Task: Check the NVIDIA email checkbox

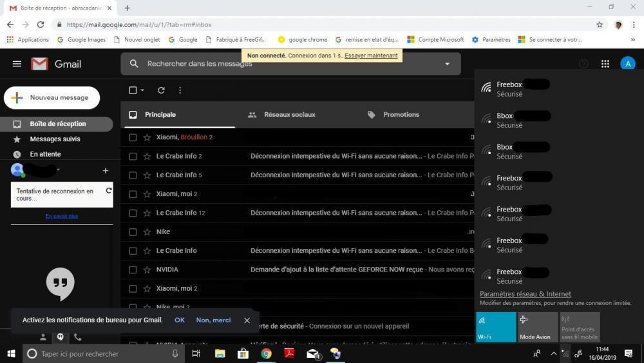Action: (x=133, y=270)
